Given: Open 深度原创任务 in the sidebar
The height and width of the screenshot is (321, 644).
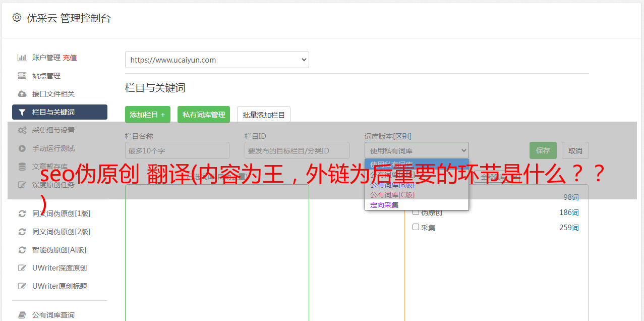Looking at the screenshot, I should point(53,185).
